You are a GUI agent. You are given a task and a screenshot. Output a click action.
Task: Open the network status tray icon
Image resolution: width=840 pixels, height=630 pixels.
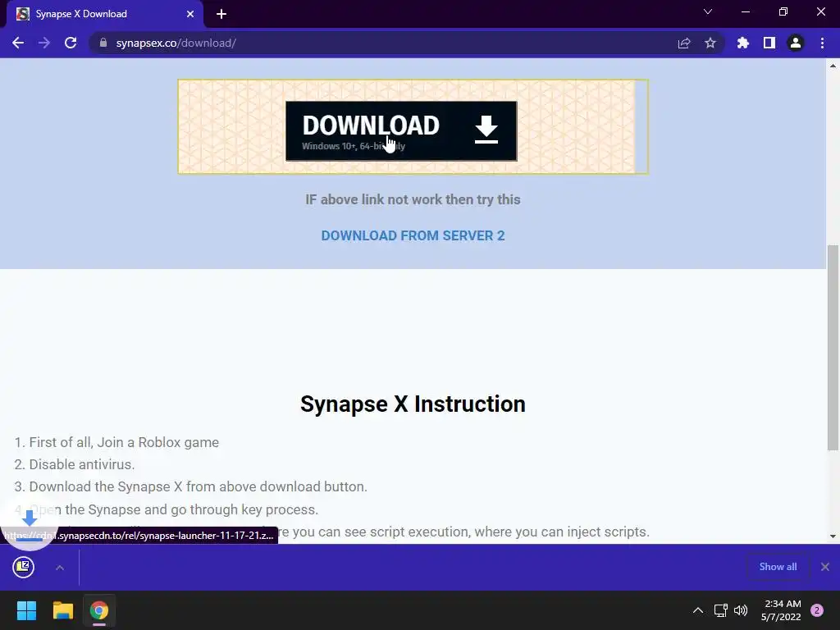point(721,610)
